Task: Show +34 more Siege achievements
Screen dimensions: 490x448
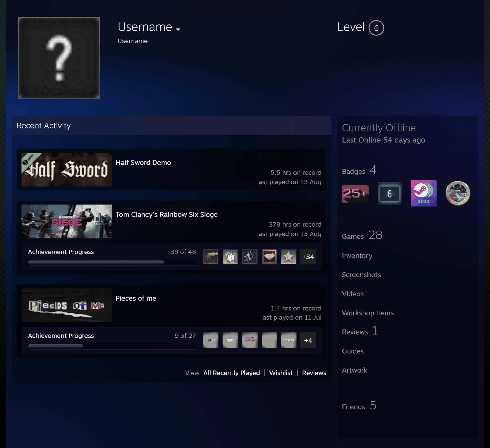Action: tap(308, 257)
